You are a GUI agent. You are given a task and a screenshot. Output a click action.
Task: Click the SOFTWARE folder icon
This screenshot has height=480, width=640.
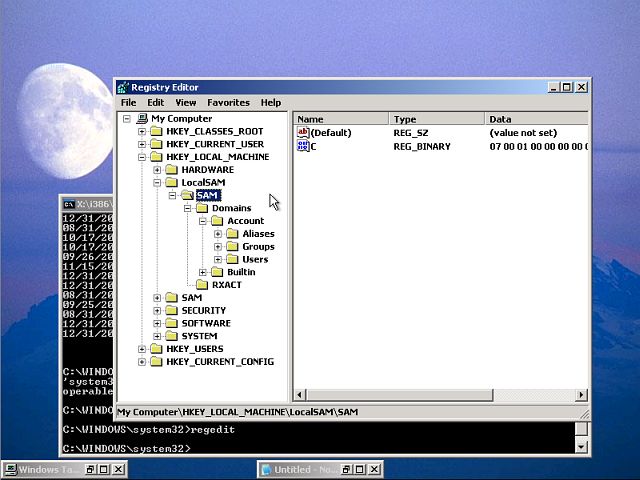171,323
